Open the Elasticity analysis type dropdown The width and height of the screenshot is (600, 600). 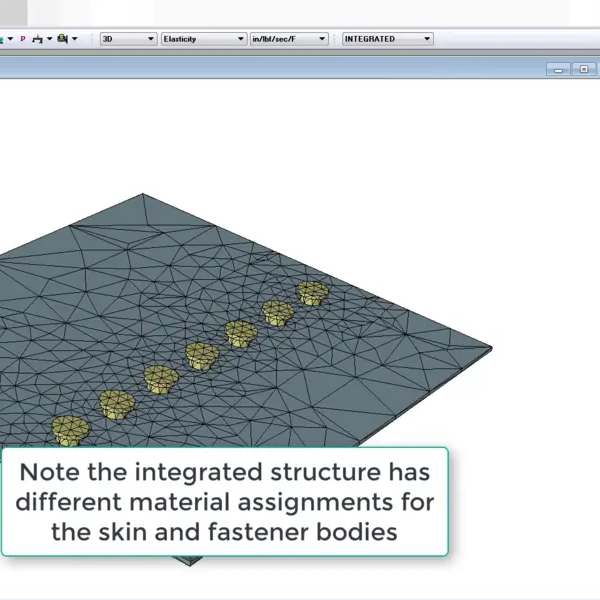[204, 39]
